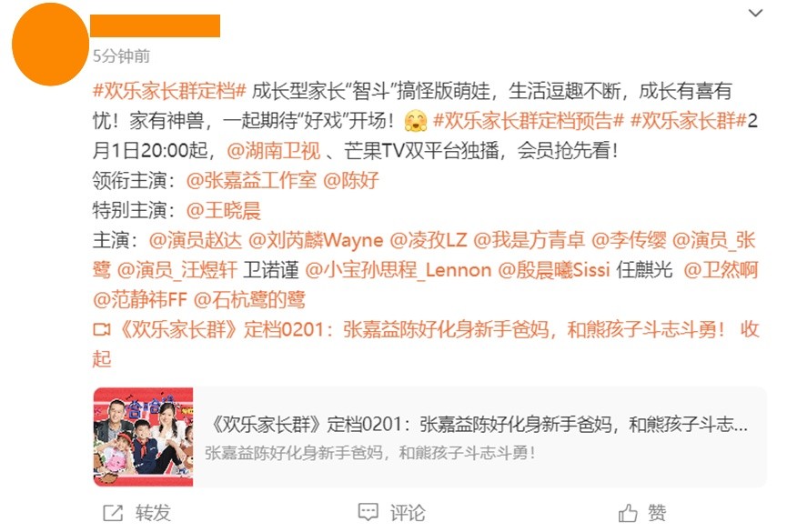Screen dimensions: 787x532
Task: Open the orange username bar
Action: (x=155, y=25)
